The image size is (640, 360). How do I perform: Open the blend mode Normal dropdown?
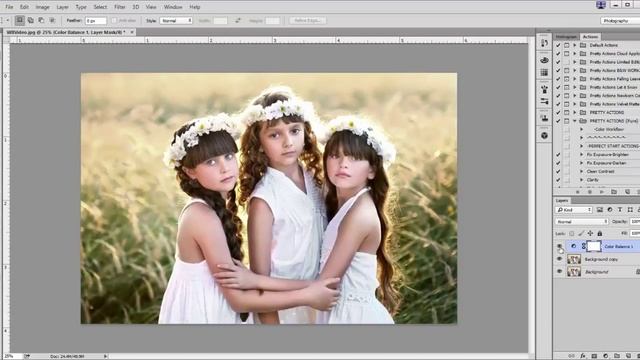click(582, 222)
